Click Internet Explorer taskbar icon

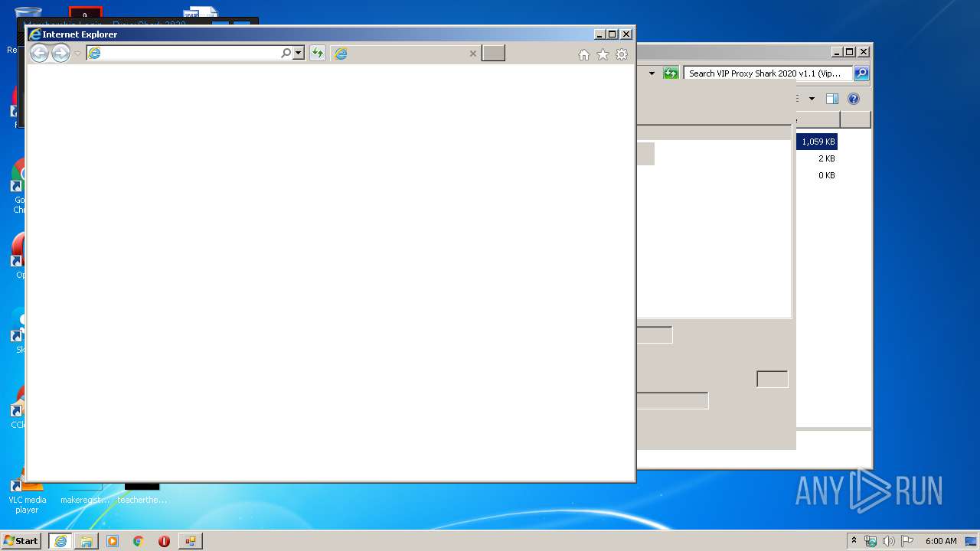[60, 541]
